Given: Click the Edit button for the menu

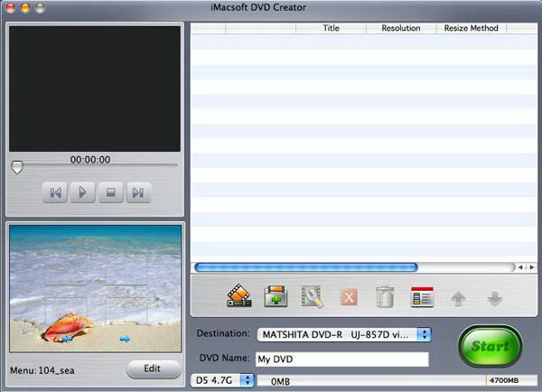Looking at the screenshot, I should [x=154, y=369].
